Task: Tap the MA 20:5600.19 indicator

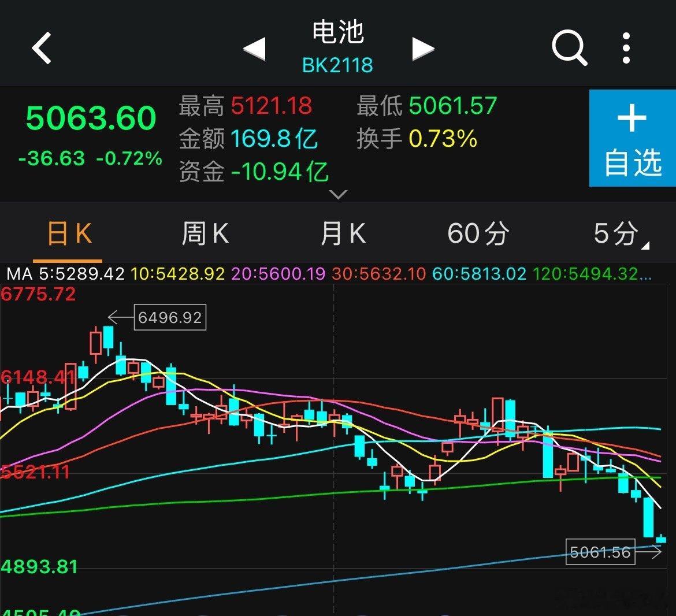Action: (x=278, y=274)
